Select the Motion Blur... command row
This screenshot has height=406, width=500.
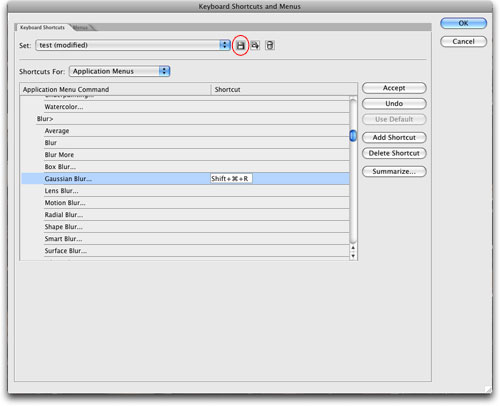185,203
